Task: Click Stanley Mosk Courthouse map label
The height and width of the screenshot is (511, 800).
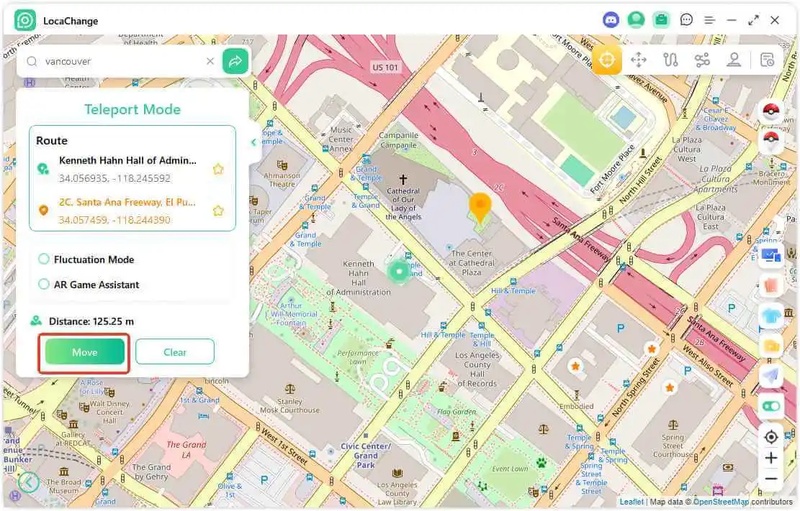Action: (290, 405)
